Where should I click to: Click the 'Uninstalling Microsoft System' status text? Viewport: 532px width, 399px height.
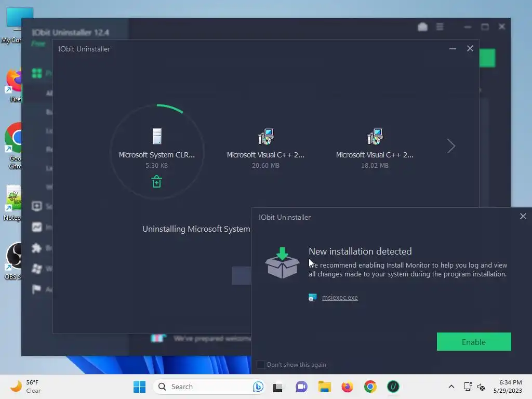click(x=196, y=229)
